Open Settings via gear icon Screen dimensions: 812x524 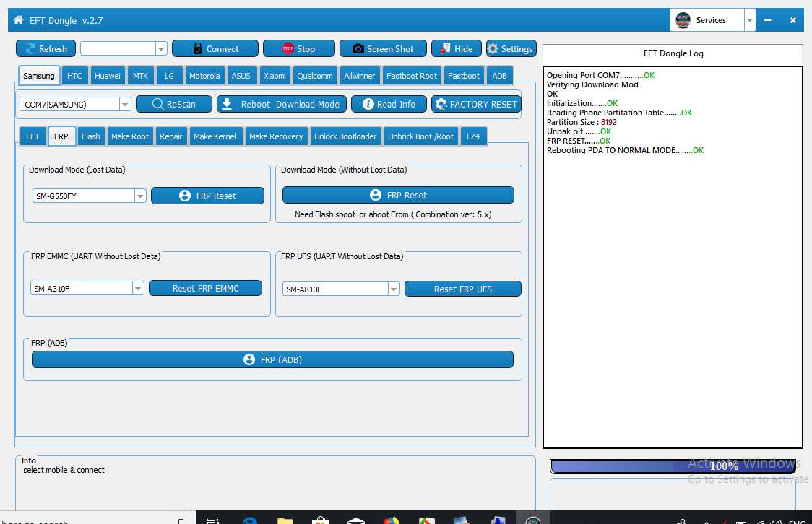[493, 48]
